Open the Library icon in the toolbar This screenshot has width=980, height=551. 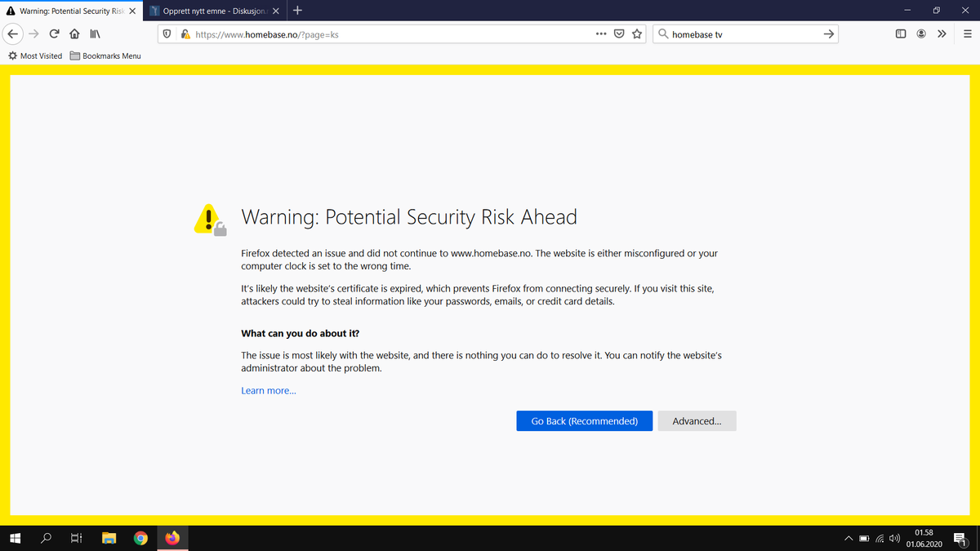click(95, 34)
